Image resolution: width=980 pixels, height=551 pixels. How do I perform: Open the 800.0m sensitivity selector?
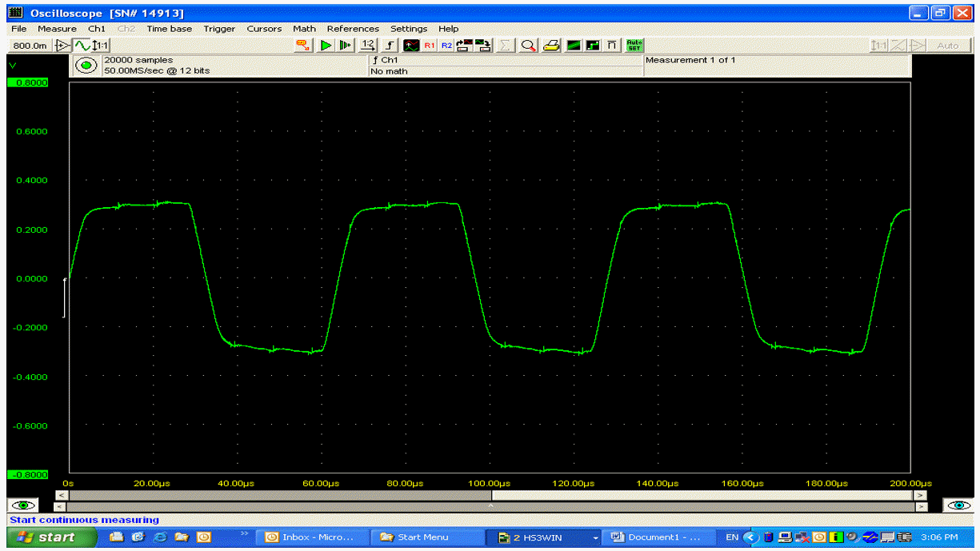pyautogui.click(x=30, y=46)
